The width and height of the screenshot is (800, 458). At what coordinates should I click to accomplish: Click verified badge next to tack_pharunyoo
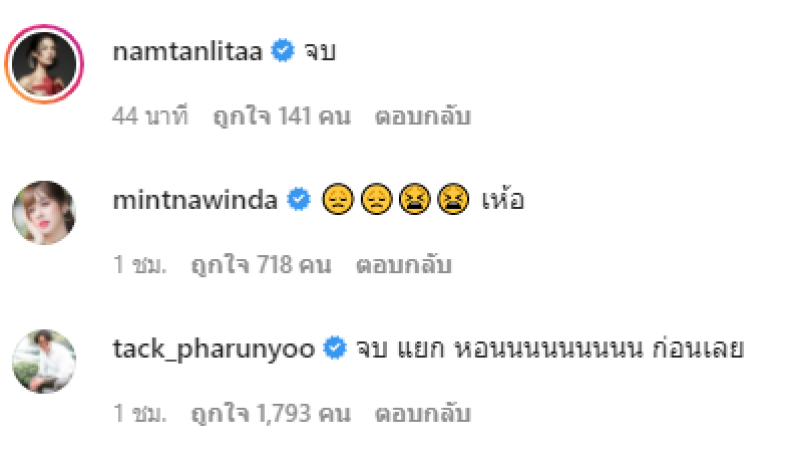click(x=335, y=348)
